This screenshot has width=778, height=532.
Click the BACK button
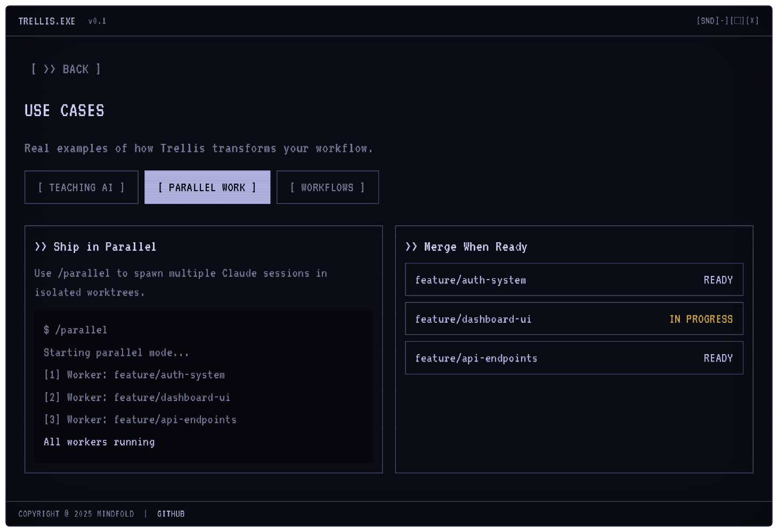(x=65, y=69)
